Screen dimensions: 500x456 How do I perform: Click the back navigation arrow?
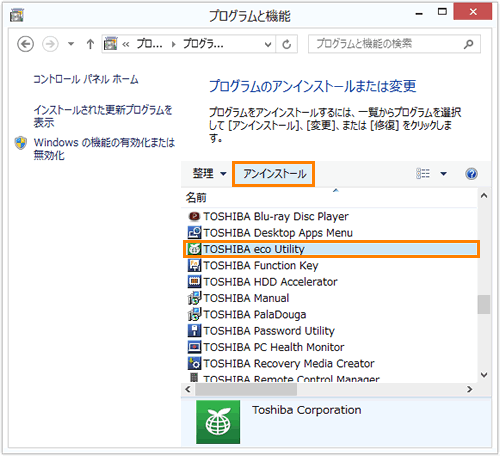coord(25,44)
